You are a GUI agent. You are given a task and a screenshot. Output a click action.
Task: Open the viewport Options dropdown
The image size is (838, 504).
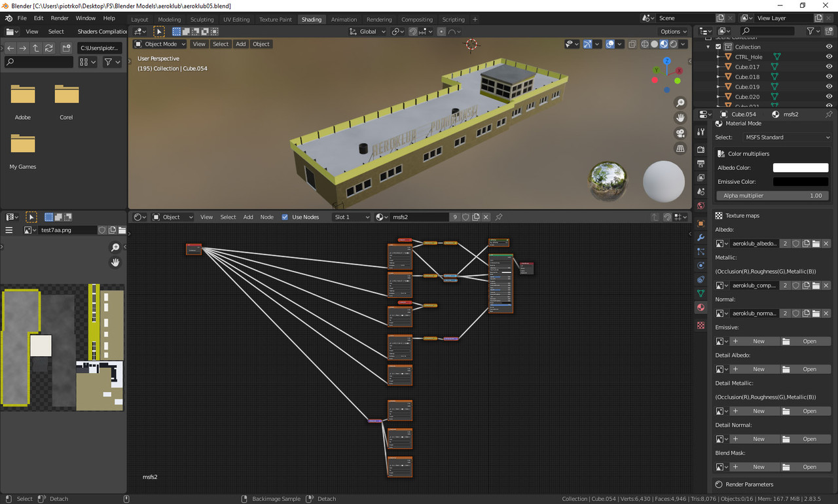pos(674,31)
